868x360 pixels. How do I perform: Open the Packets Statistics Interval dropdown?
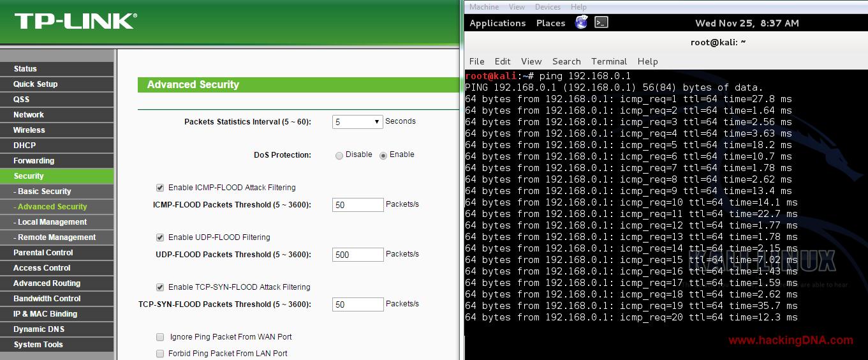(x=357, y=122)
